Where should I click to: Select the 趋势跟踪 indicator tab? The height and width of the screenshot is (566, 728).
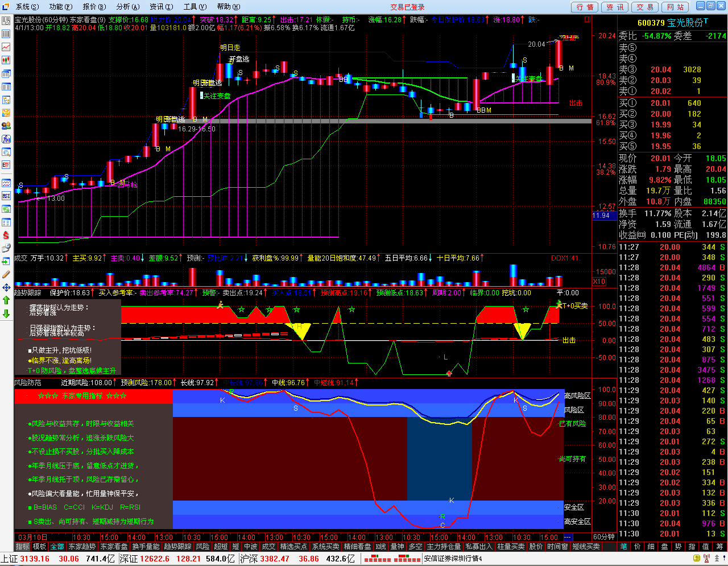coord(178,547)
